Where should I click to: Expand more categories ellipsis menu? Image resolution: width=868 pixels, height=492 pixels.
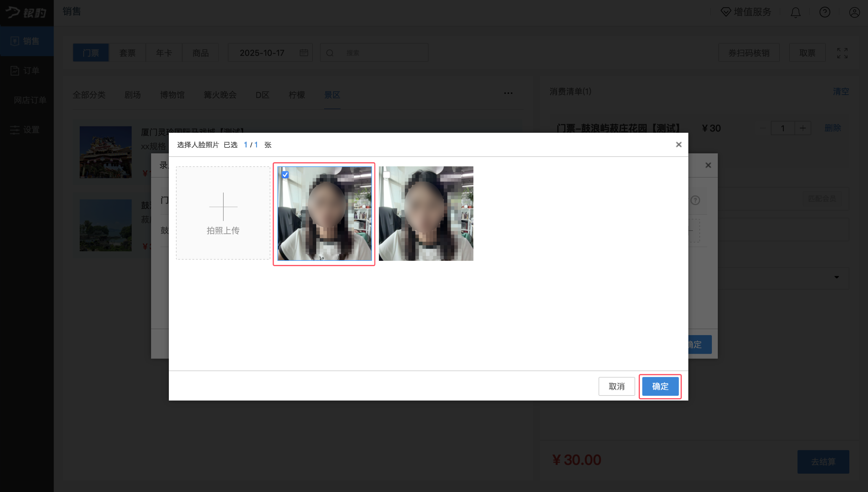[508, 93]
